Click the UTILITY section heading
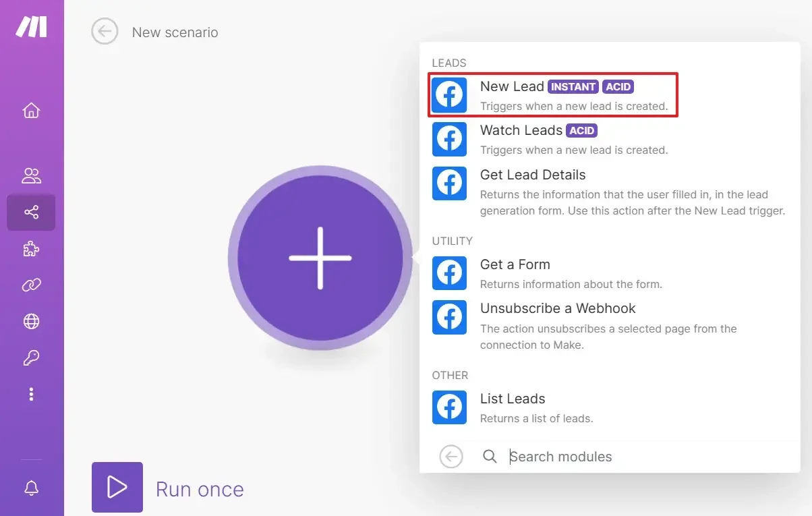The width and height of the screenshot is (812, 516). 453,241
